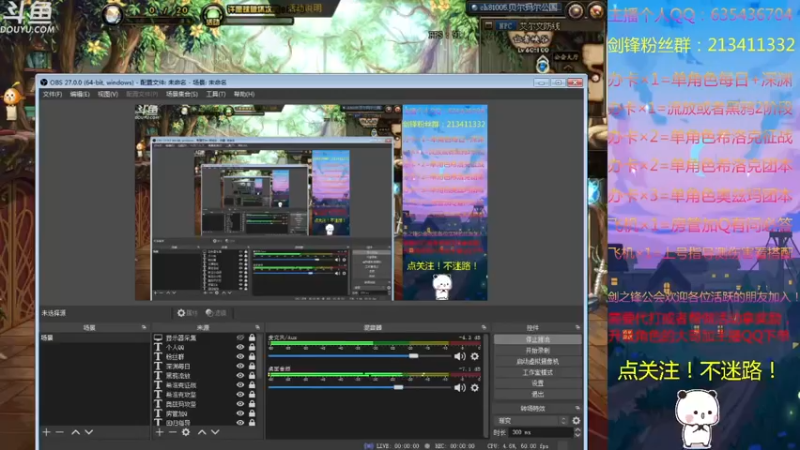800x450 pixels.
Task: Move source up in the Sources panel
Action: tap(202, 432)
